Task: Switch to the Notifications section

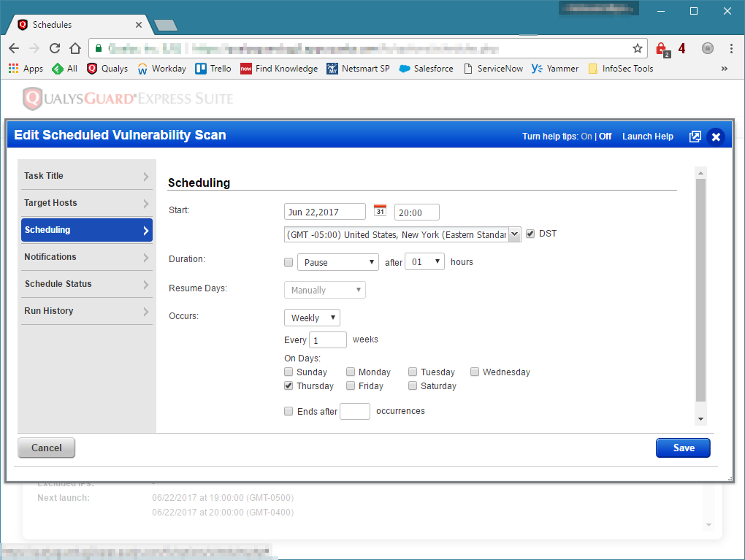Action: (86, 257)
